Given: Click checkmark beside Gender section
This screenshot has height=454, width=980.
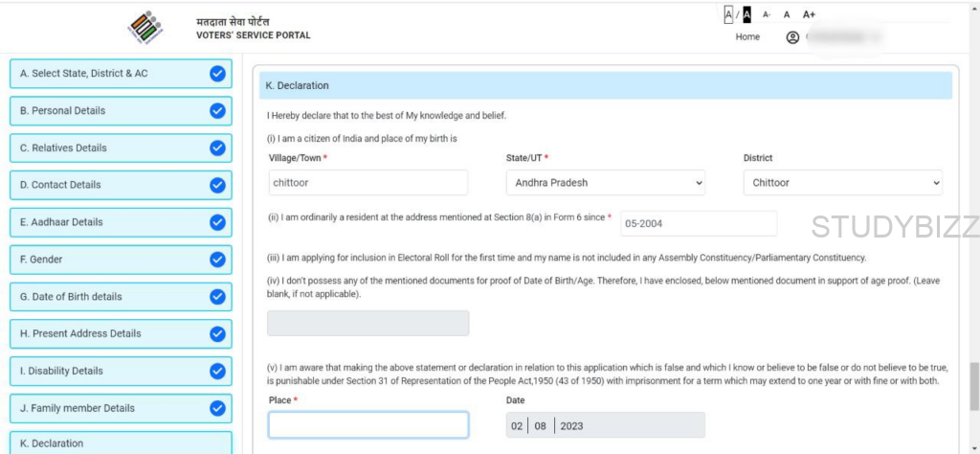Looking at the screenshot, I should point(217,260).
